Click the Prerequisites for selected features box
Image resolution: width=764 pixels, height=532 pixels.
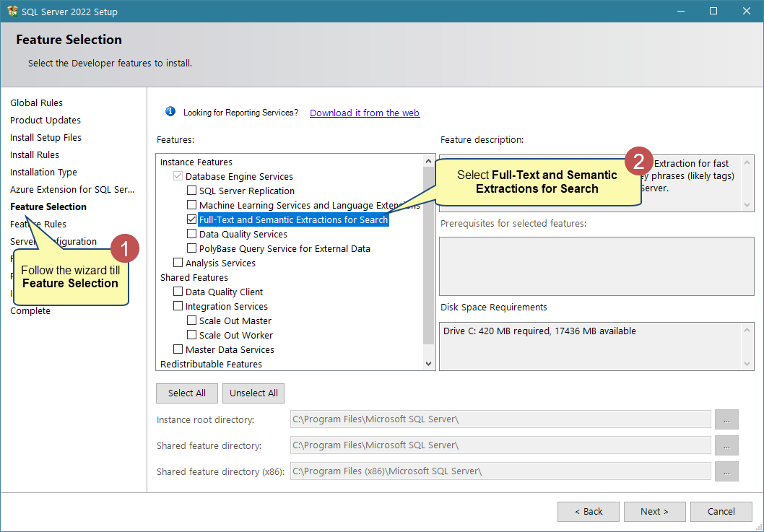click(x=596, y=266)
